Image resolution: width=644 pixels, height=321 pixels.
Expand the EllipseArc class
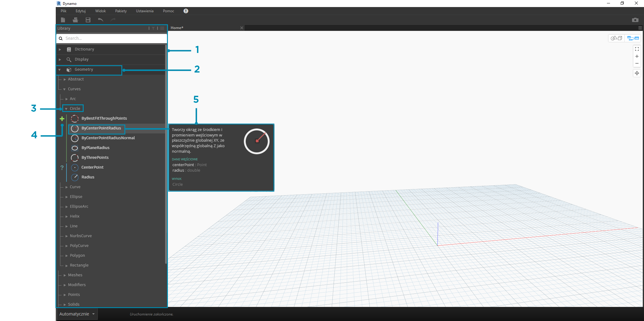(x=66, y=207)
